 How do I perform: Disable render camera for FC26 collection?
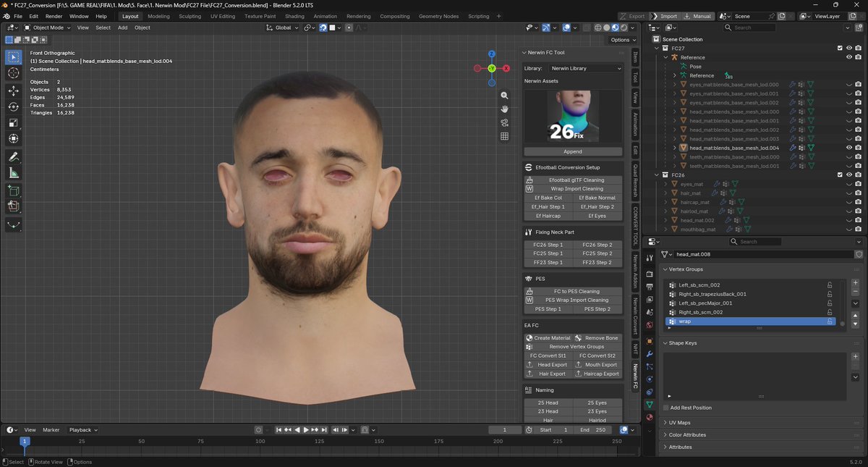(x=858, y=175)
